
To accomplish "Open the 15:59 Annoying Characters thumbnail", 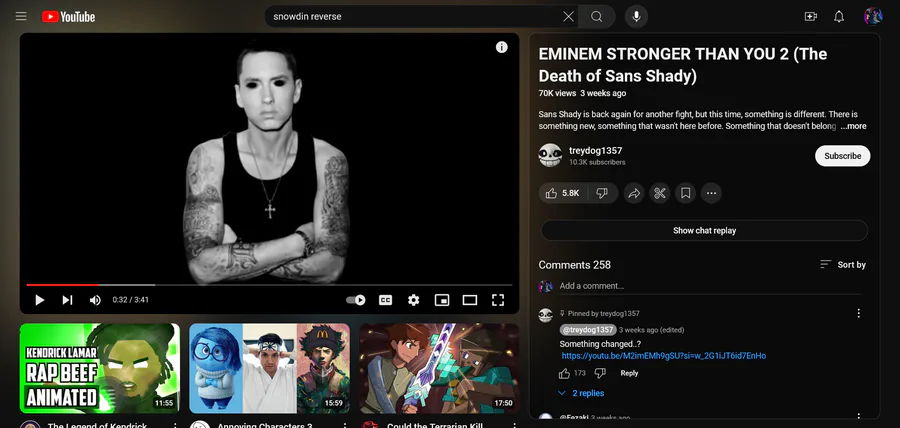I will [269, 368].
